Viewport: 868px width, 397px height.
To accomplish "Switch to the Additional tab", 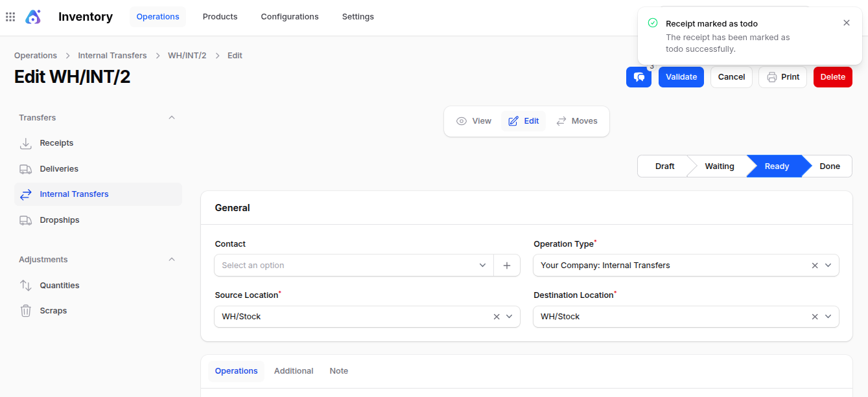I will coord(294,371).
